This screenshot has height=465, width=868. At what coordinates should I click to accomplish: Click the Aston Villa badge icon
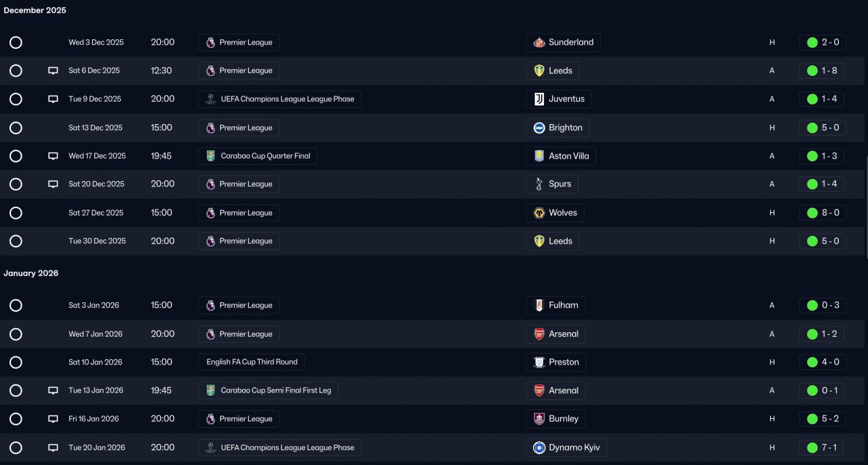click(539, 156)
